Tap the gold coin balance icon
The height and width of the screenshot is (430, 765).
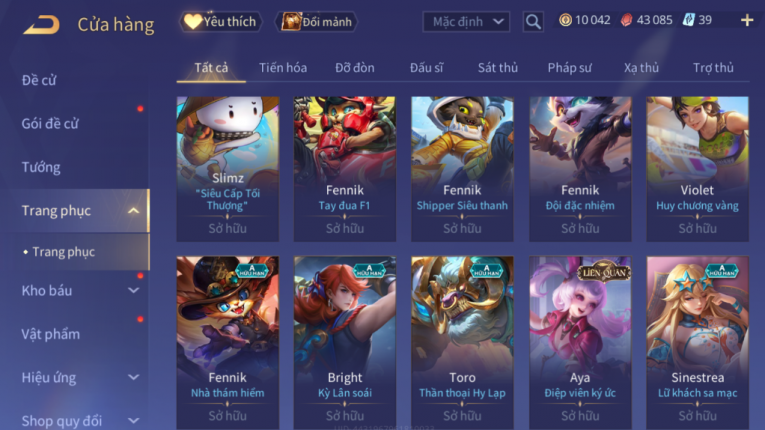(x=565, y=20)
